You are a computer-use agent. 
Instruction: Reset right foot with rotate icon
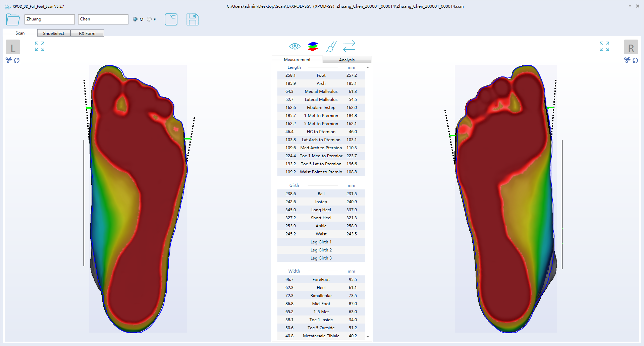pos(635,60)
